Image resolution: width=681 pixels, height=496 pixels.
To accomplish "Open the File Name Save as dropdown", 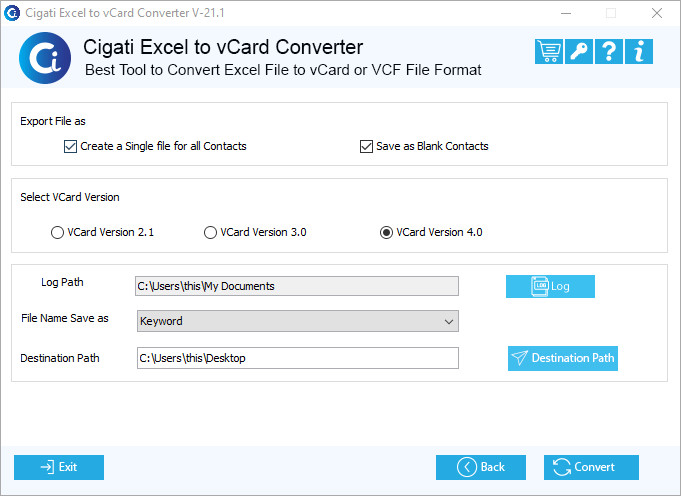I will tap(298, 321).
